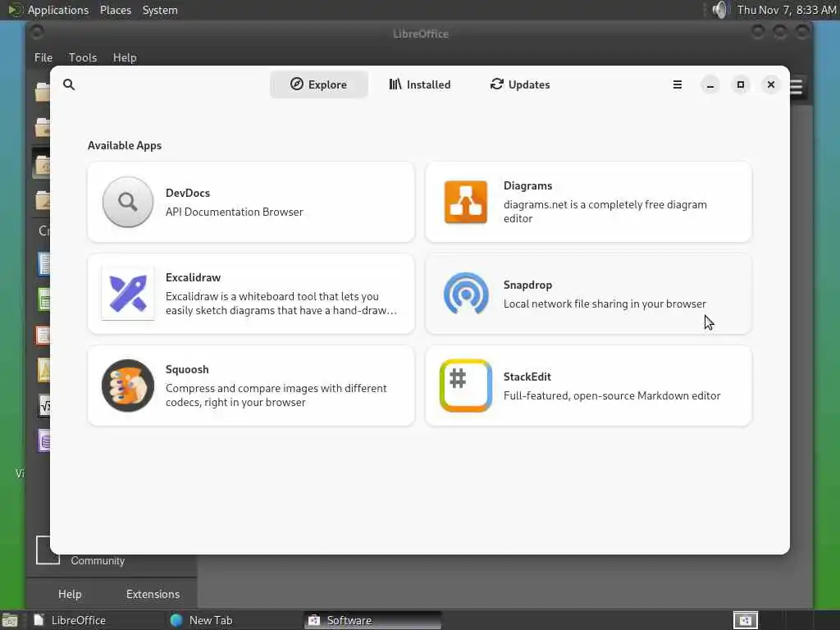Click the workspace switcher icon at bottom right
Screen dimensions: 840x630
[745, 620]
